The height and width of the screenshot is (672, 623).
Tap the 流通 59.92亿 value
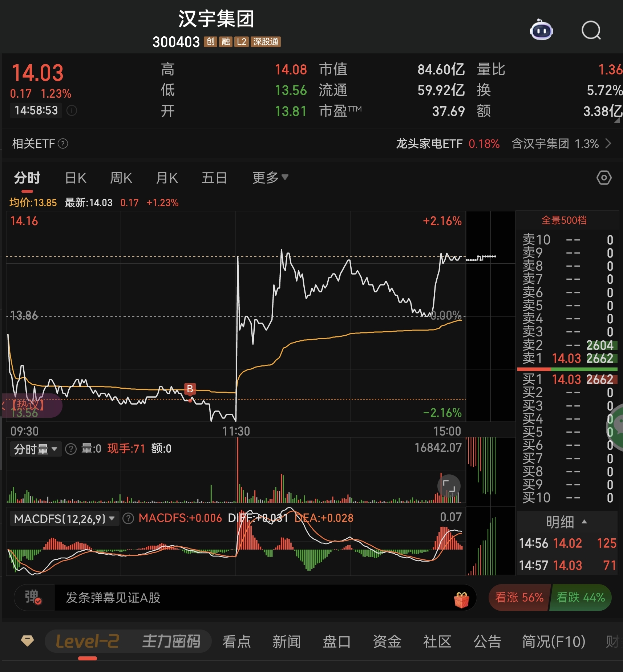[x=441, y=90]
